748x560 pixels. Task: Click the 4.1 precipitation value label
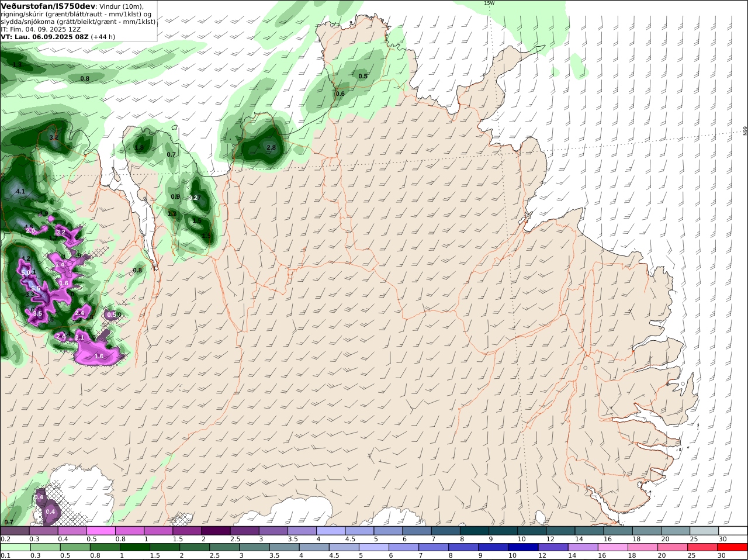(x=20, y=192)
